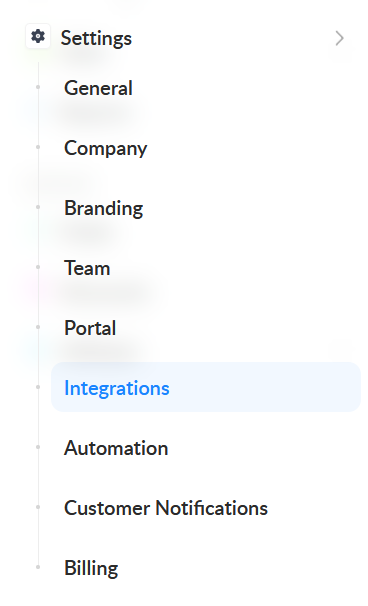The height and width of the screenshot is (606, 368).
Task: Click the bullet dot beside General
Action: click(38, 87)
